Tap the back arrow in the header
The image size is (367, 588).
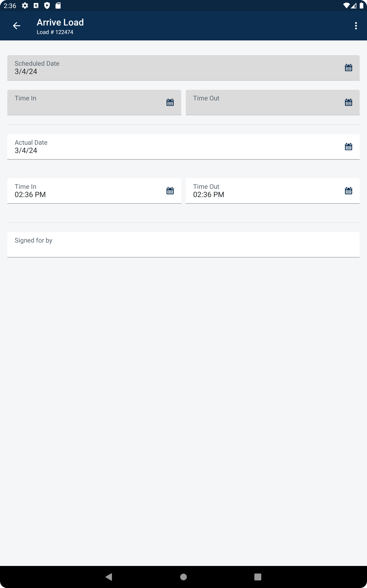coord(17,25)
